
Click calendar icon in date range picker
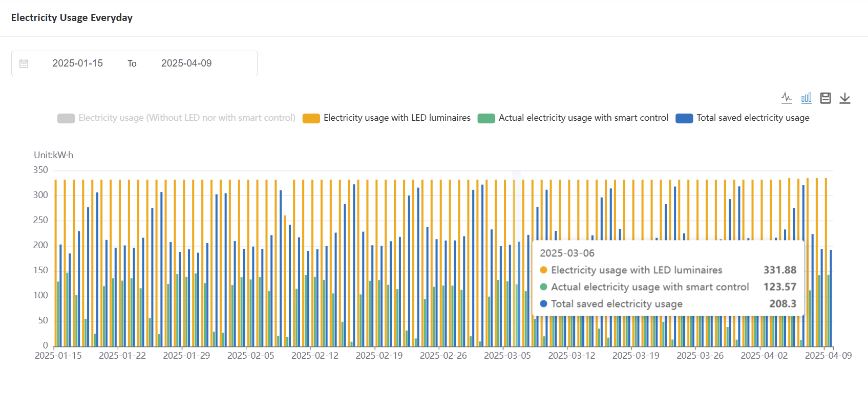[24, 63]
